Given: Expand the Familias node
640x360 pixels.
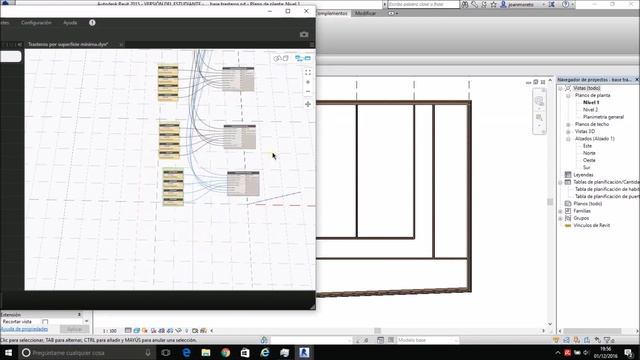Looking at the screenshot, I should click(560, 211).
